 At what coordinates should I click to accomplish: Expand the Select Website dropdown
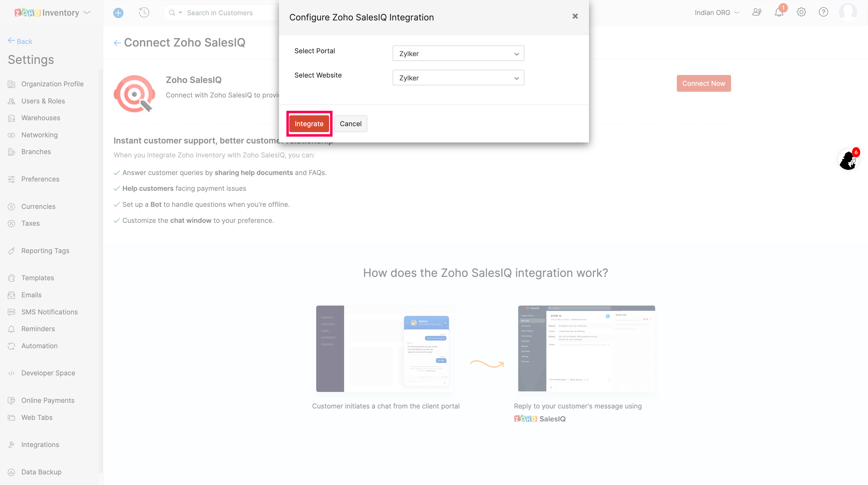tap(458, 78)
